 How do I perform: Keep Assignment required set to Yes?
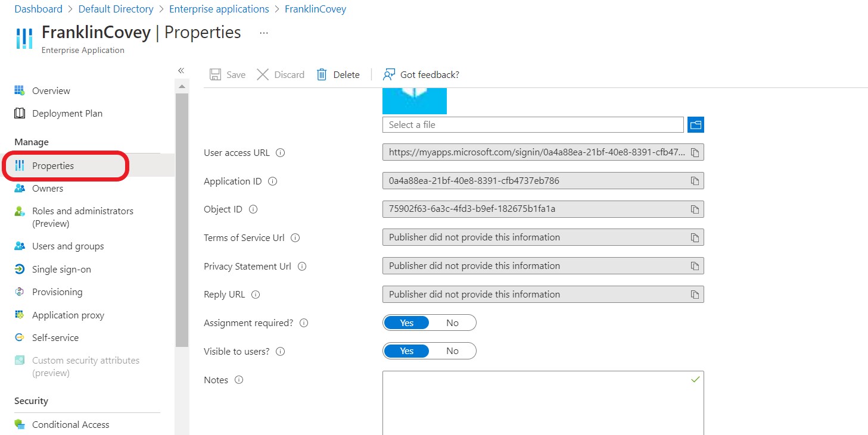pos(406,322)
